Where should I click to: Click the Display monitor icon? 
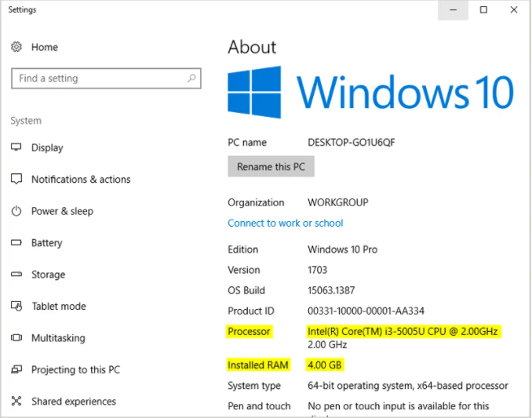pos(16,147)
